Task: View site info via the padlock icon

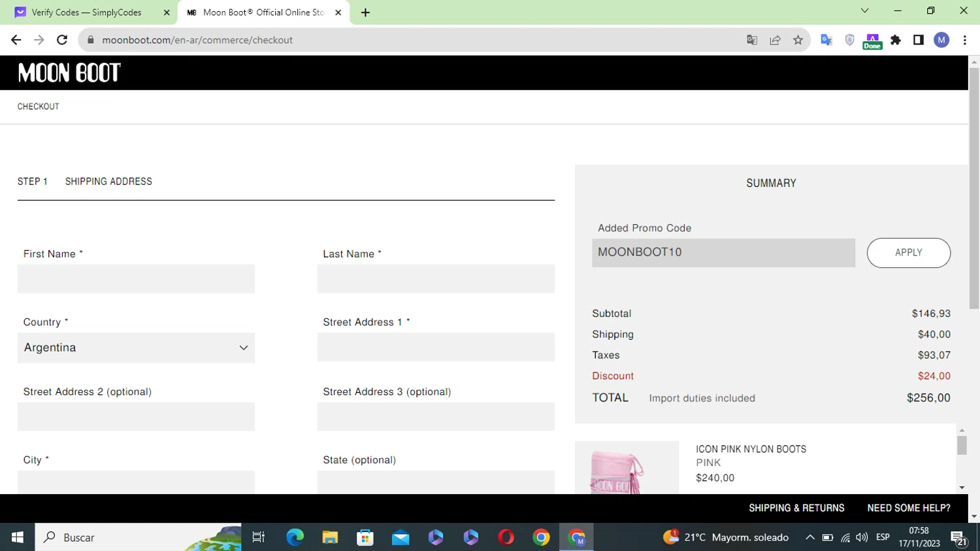Action: click(x=91, y=40)
